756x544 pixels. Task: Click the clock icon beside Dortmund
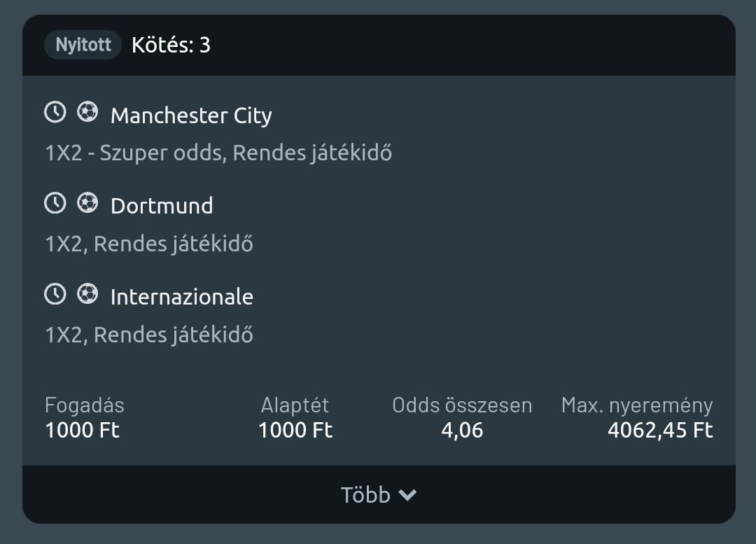click(55, 203)
